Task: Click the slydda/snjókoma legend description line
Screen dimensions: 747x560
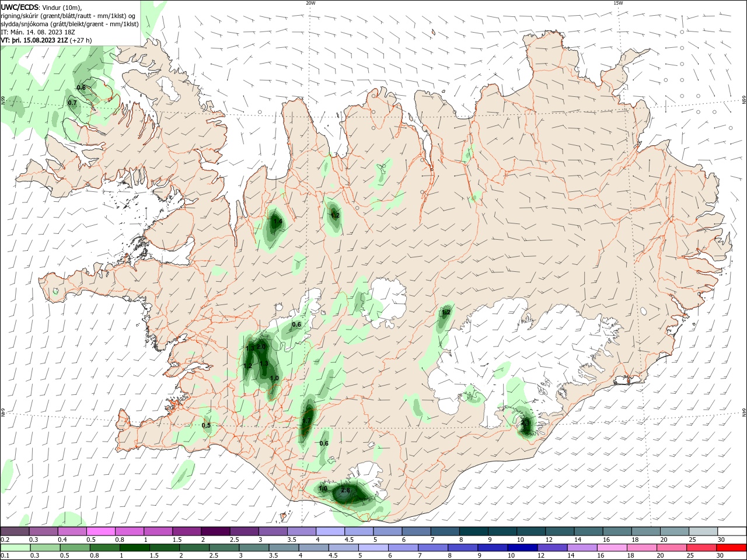Action: pyautogui.click(x=69, y=24)
